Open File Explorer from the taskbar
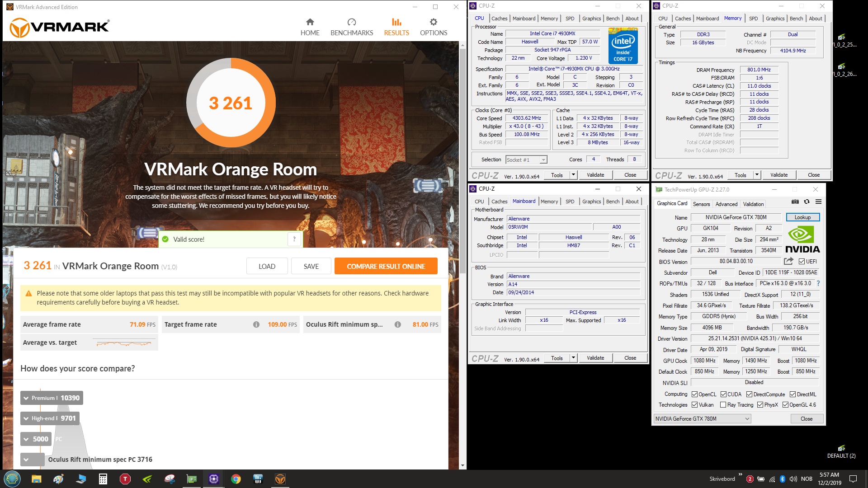The image size is (868, 488). [x=36, y=479]
